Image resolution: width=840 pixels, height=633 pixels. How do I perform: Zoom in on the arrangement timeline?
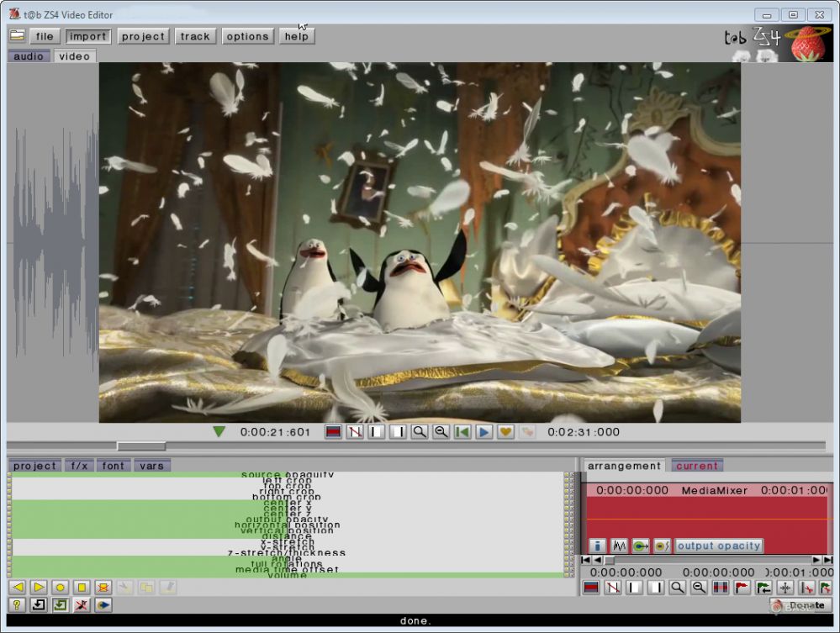(677, 588)
